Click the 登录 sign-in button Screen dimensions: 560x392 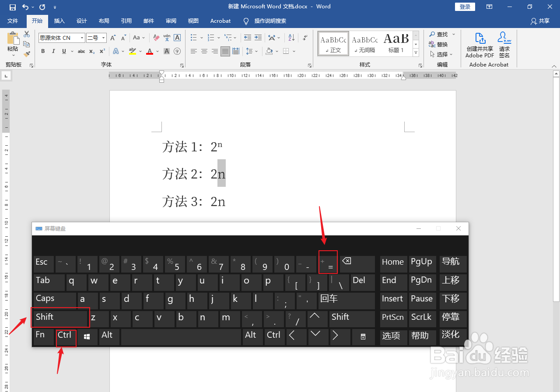coord(465,7)
